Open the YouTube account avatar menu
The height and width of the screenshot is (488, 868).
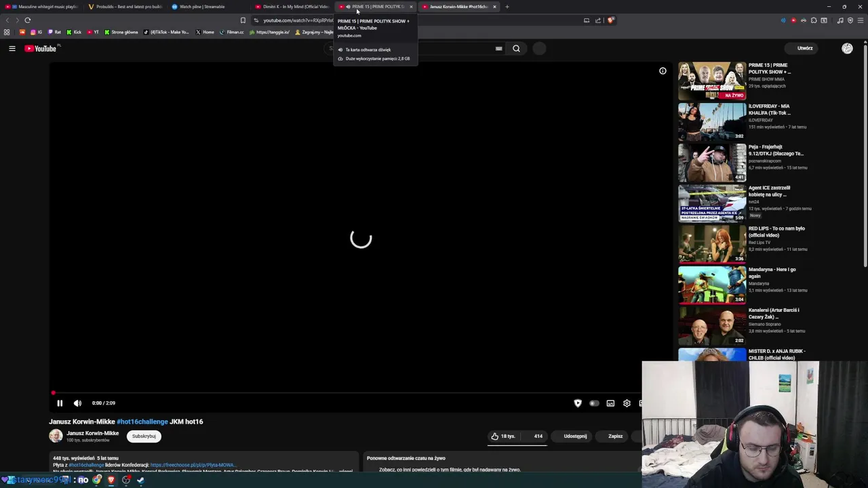tap(847, 48)
